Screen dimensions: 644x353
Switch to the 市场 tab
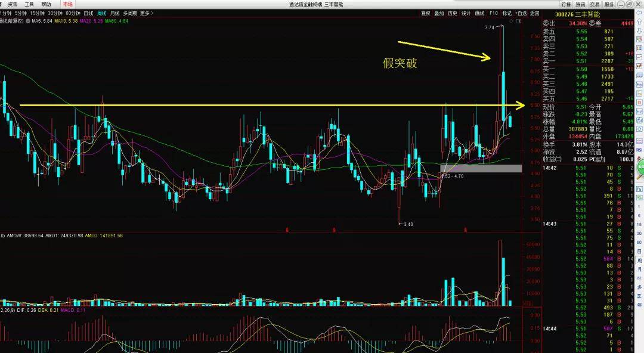tap(68, 4)
